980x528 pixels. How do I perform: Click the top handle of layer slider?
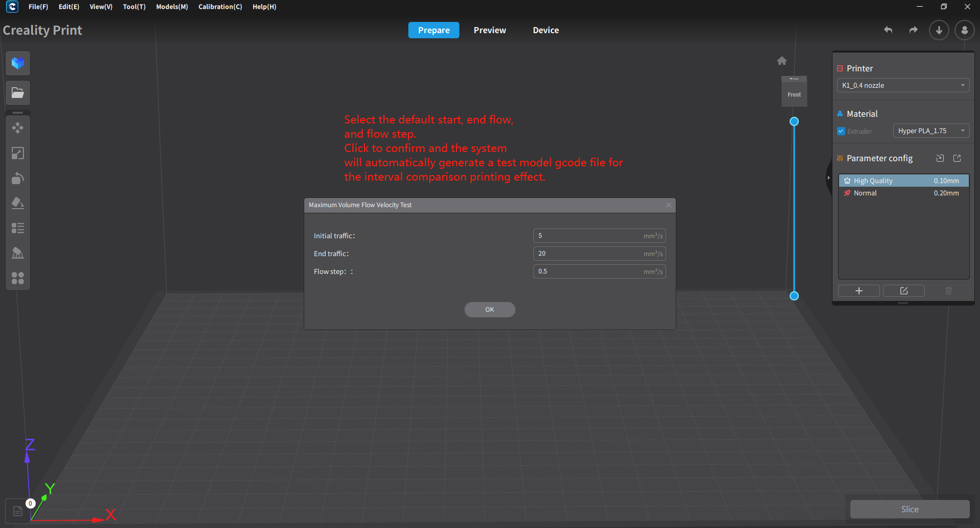tap(794, 121)
